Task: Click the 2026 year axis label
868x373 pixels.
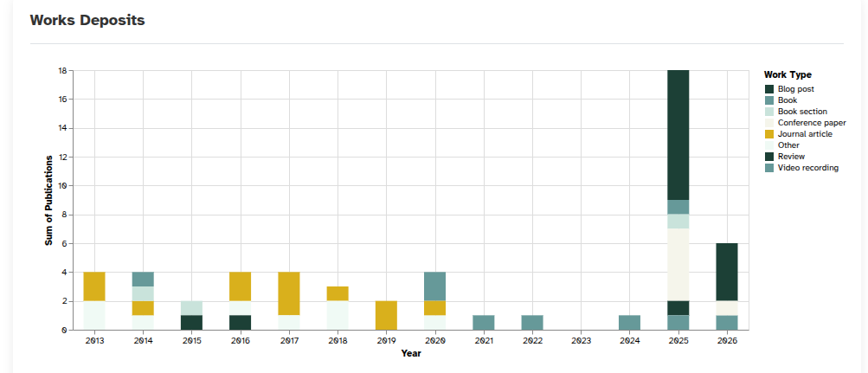Action: point(727,342)
